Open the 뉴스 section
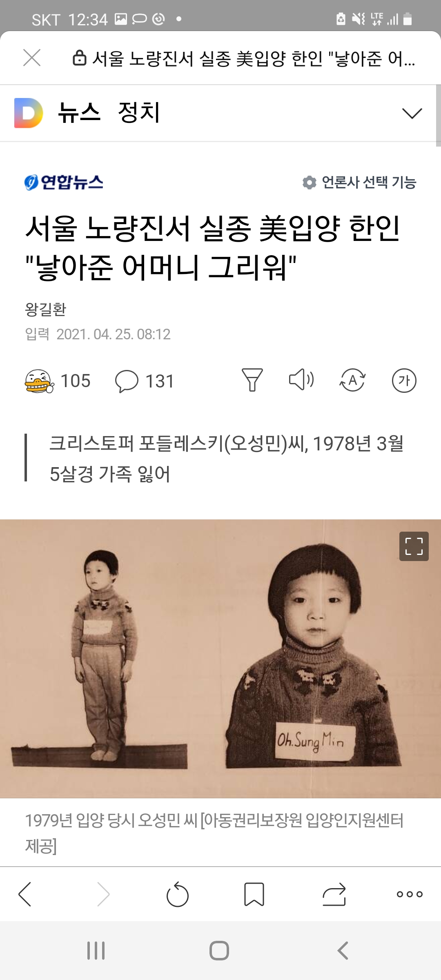Screen dimensions: 441x980 click(79, 113)
